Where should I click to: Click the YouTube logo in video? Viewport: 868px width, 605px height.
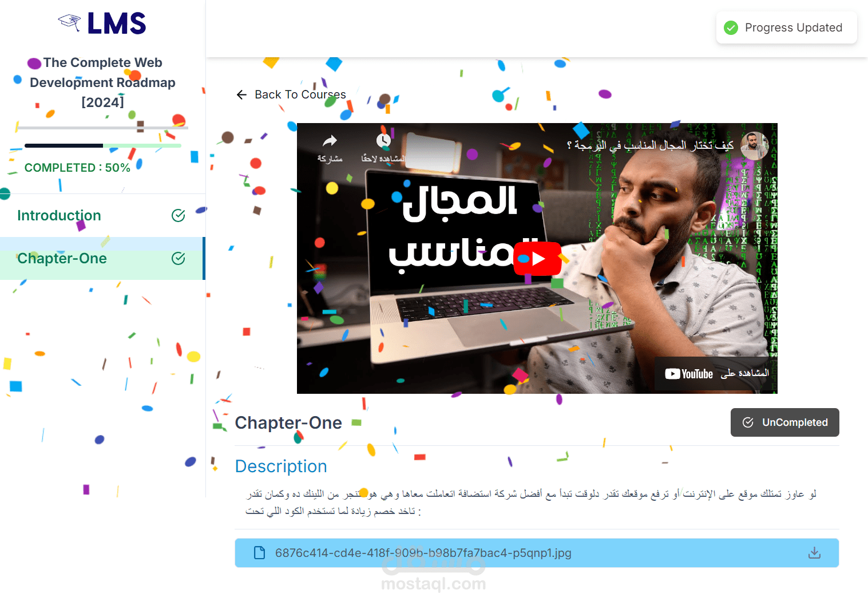[x=689, y=374]
